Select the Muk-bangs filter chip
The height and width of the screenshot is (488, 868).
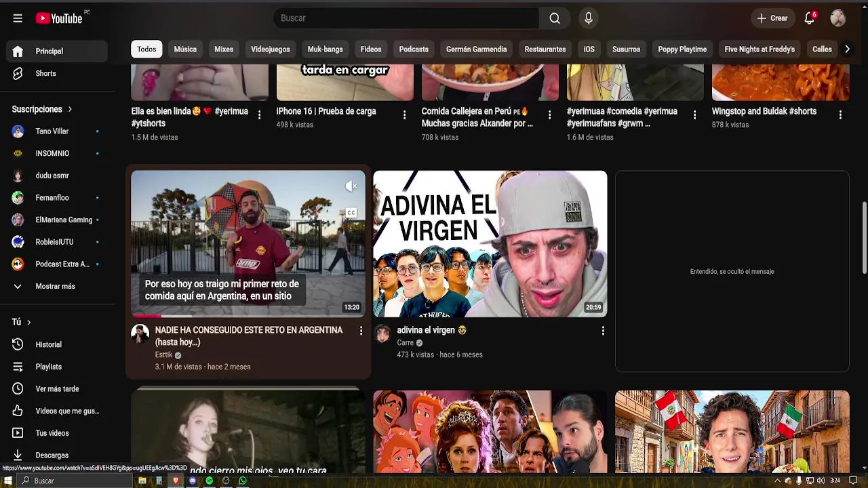[x=325, y=49]
